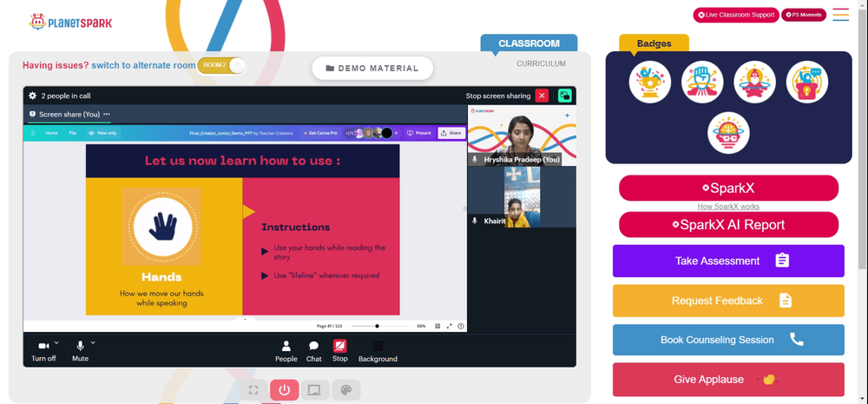Open the Badges tab
The width and height of the screenshot is (868, 404).
654,43
